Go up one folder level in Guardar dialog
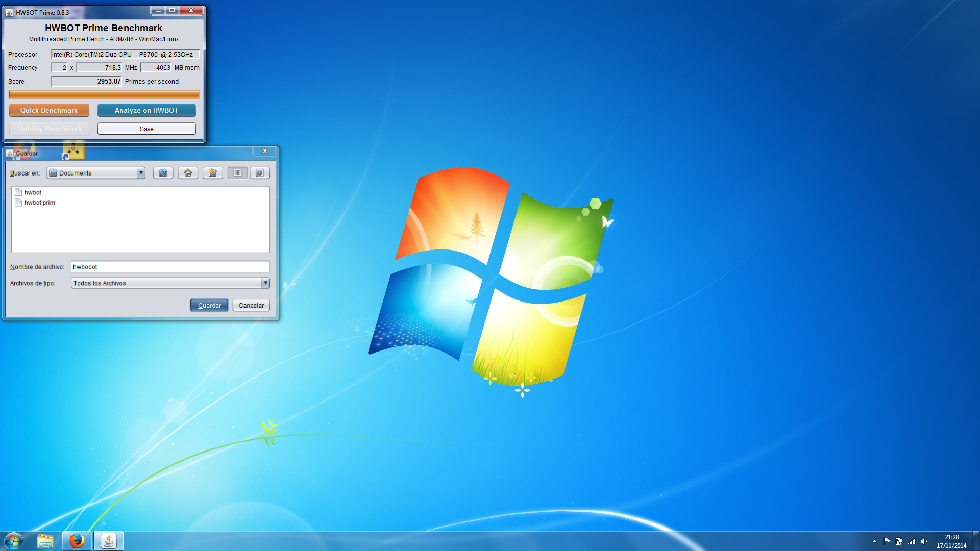 163,173
